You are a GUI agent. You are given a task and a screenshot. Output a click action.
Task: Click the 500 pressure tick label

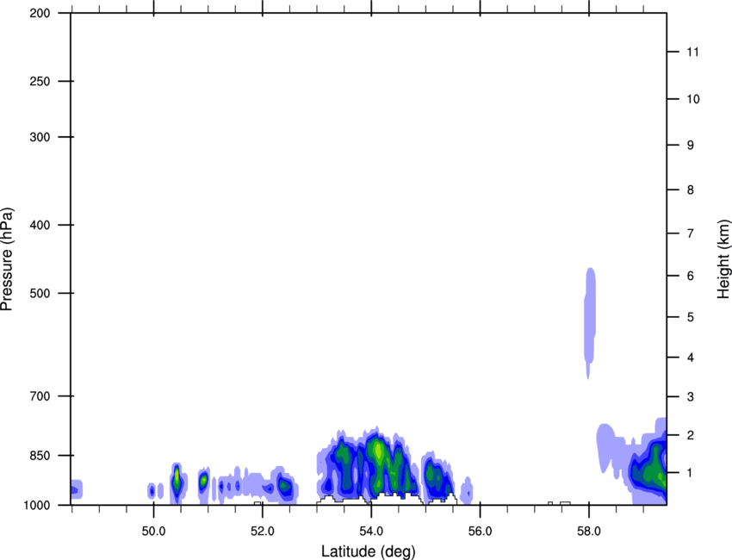tap(40, 293)
